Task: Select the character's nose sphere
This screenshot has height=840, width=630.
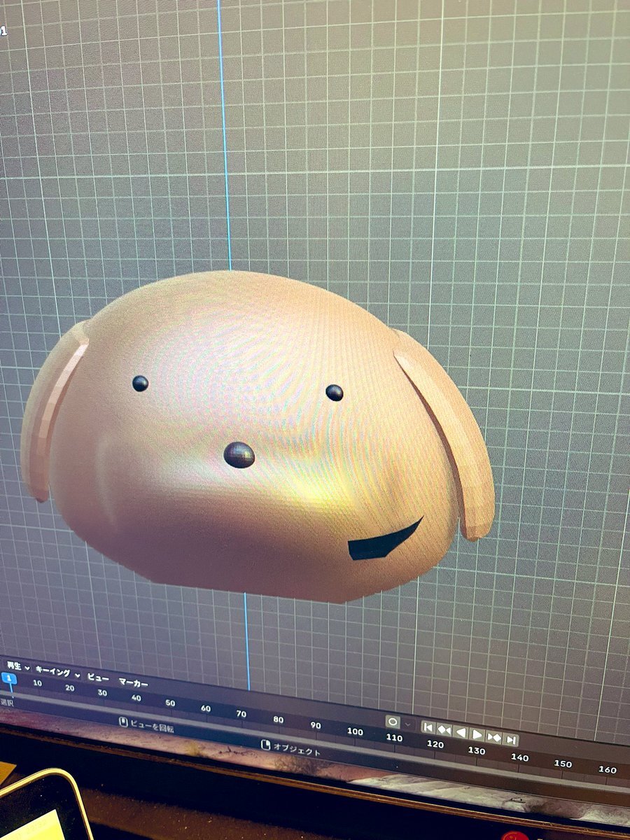Action: click(239, 455)
